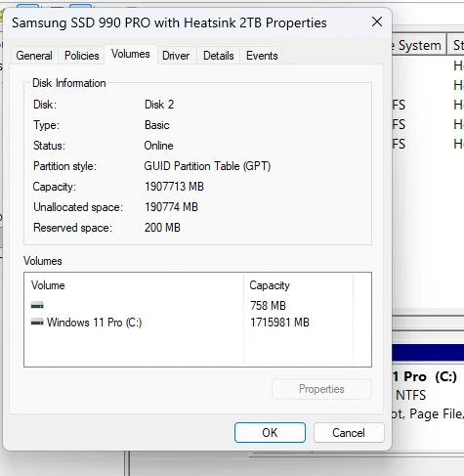The height and width of the screenshot is (476, 464).
Task: Click the GUID Partition Table (GPT) value
Action: tap(207, 166)
